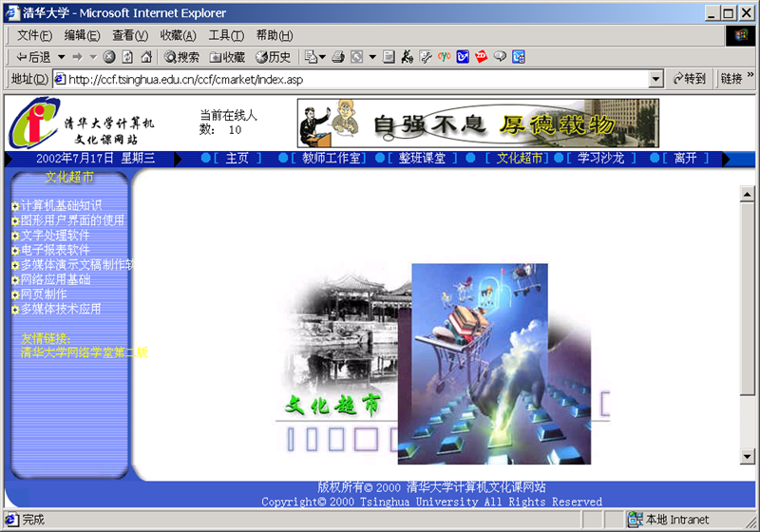Open the dropdown arrow beside the full-size icon
This screenshot has height=532, width=760.
click(372, 57)
